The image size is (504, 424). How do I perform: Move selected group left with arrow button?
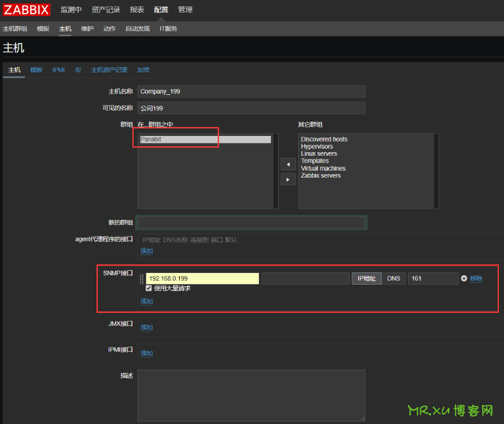click(288, 164)
